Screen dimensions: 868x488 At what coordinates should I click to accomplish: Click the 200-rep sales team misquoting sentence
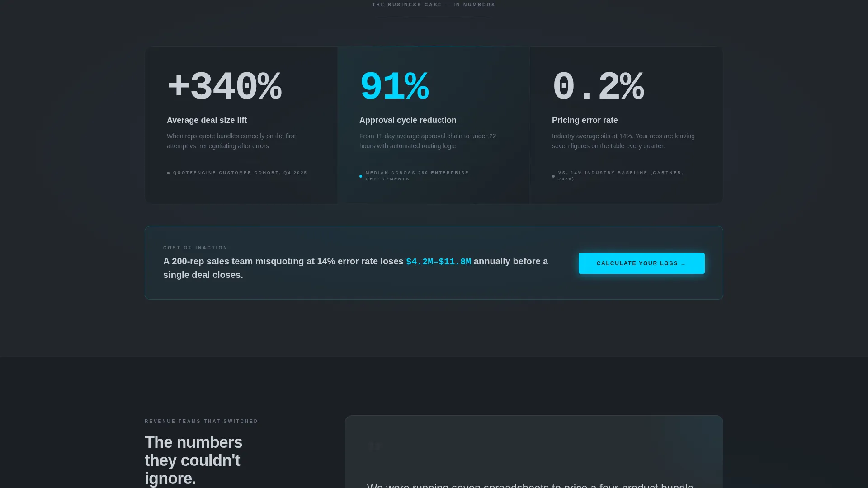(x=356, y=268)
